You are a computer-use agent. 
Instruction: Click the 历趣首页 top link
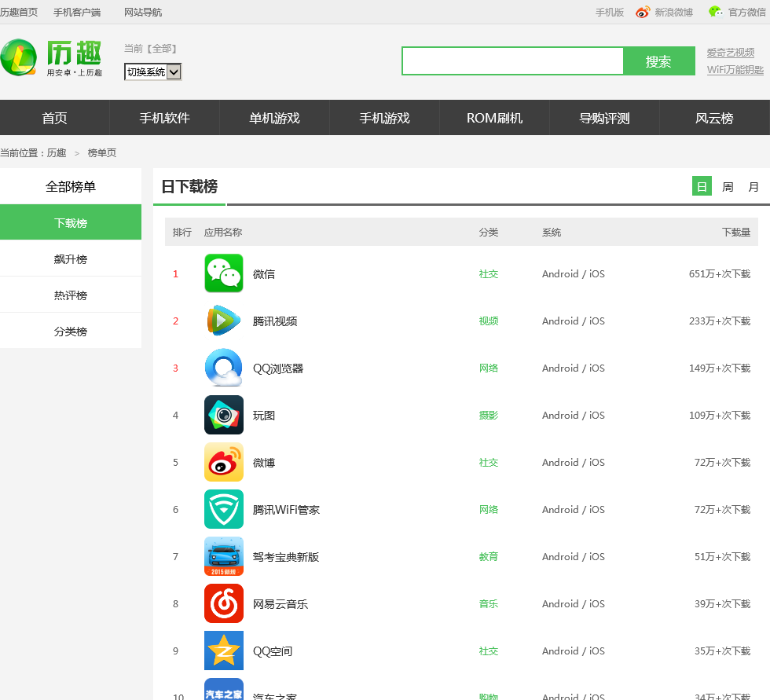[19, 13]
